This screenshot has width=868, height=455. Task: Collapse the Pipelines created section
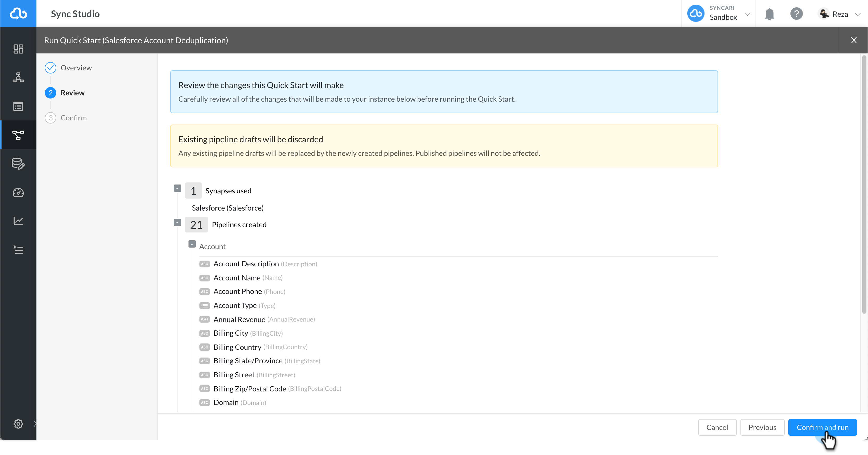coord(177,222)
